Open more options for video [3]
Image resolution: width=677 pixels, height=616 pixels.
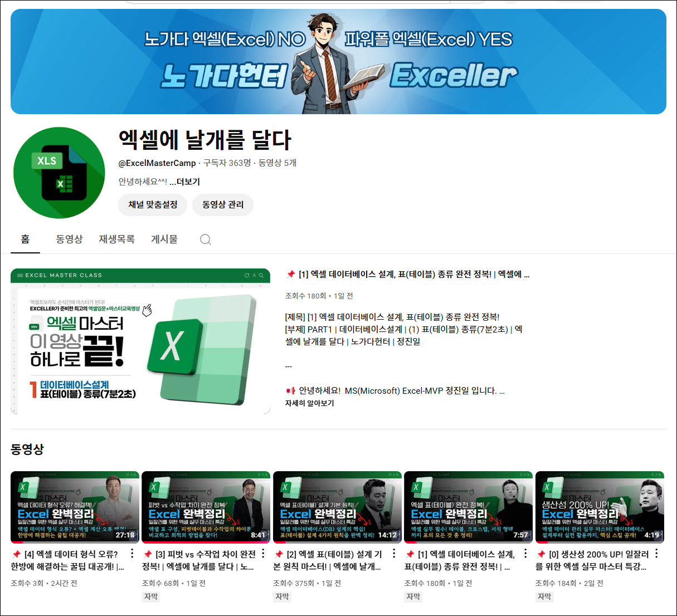(263, 554)
